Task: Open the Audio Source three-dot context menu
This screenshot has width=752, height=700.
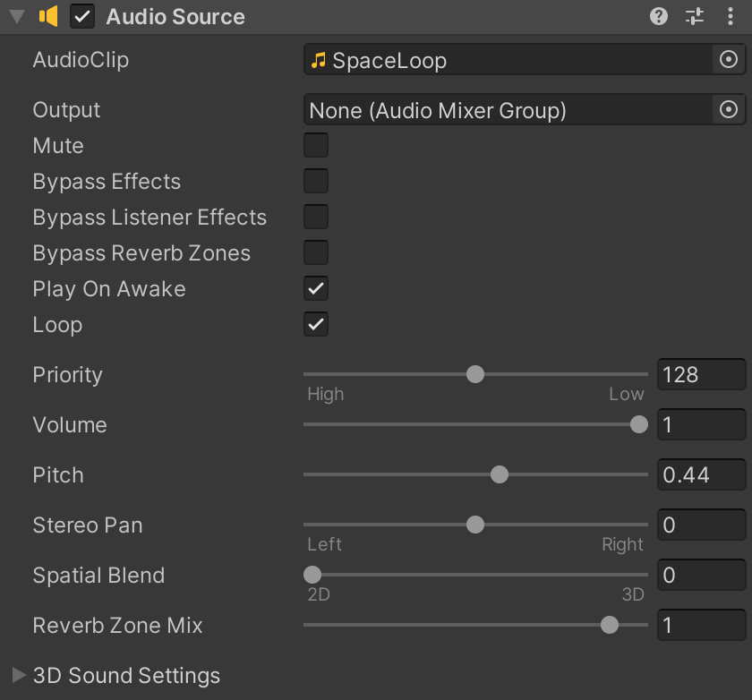Action: click(731, 16)
